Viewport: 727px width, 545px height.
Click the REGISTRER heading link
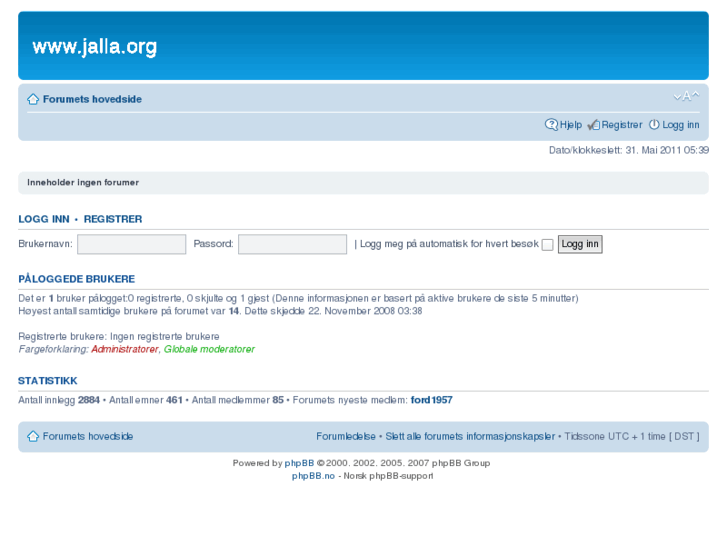point(113,219)
